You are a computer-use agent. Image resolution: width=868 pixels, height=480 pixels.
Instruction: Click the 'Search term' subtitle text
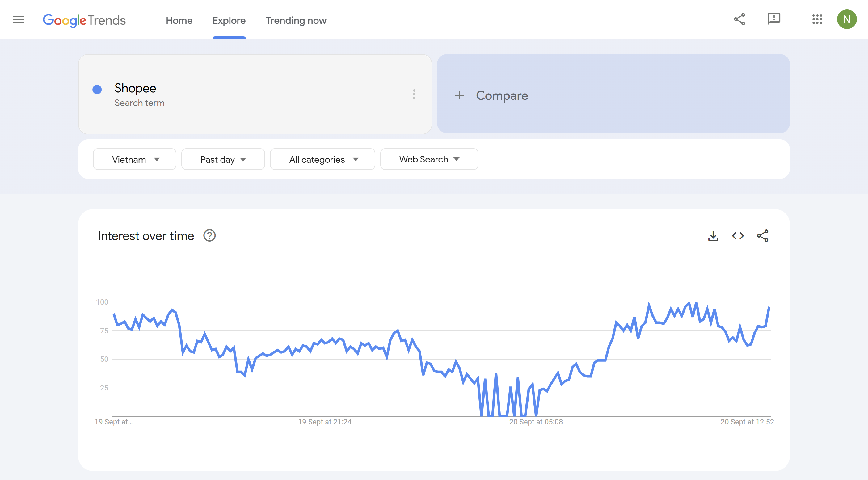[140, 103]
